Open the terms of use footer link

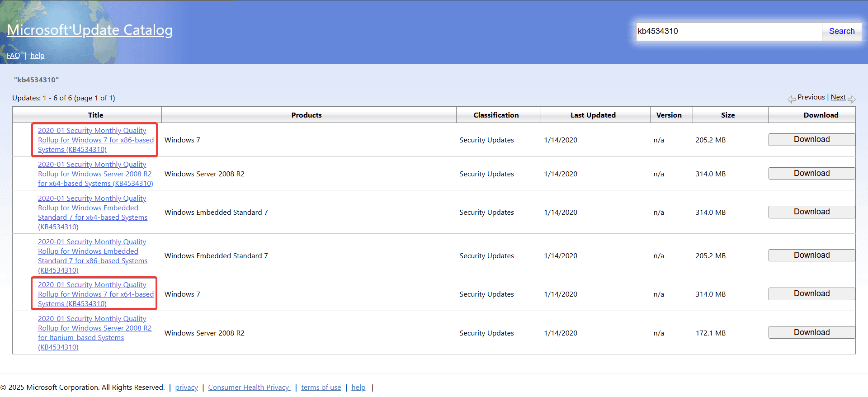[x=321, y=388]
